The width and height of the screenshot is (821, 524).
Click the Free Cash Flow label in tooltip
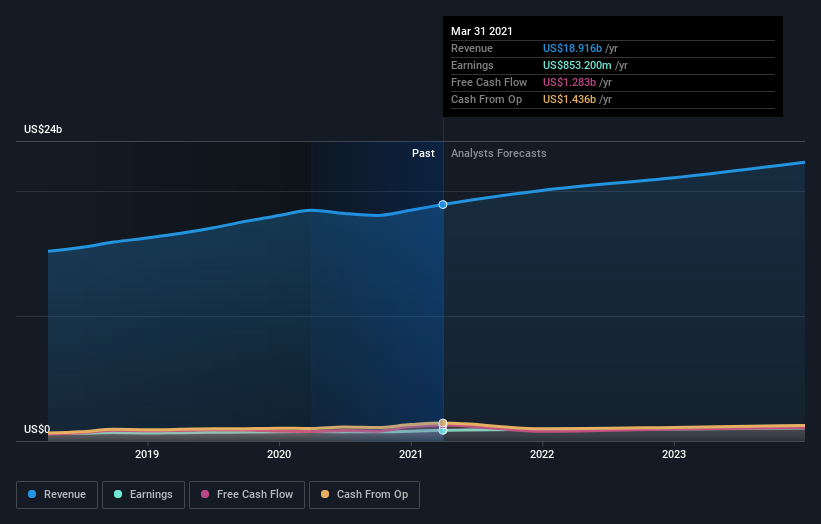pos(489,82)
